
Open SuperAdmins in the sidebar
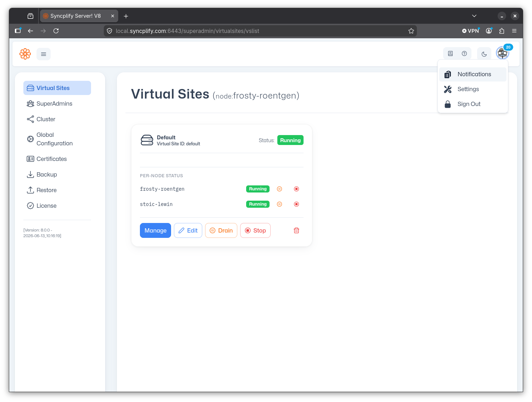[x=57, y=104]
